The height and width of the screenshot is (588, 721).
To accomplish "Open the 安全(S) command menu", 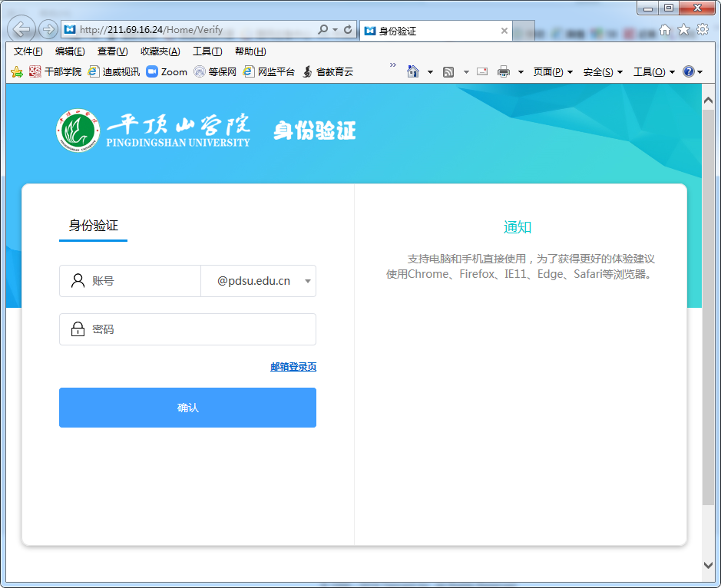I will click(x=603, y=71).
